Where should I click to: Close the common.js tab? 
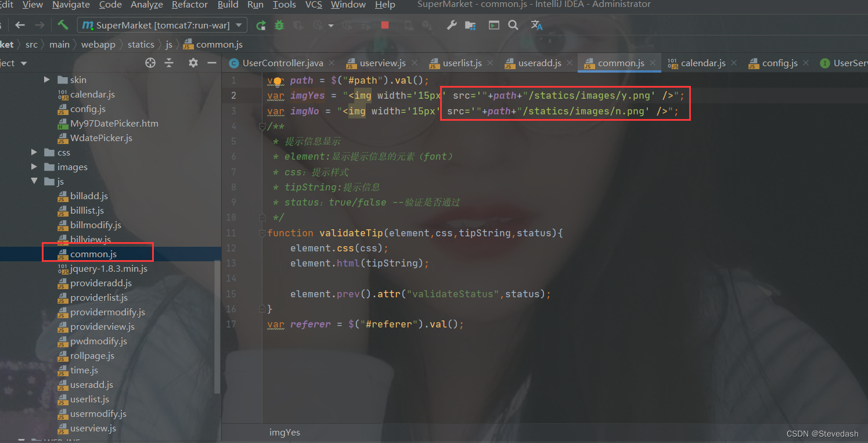(x=653, y=63)
